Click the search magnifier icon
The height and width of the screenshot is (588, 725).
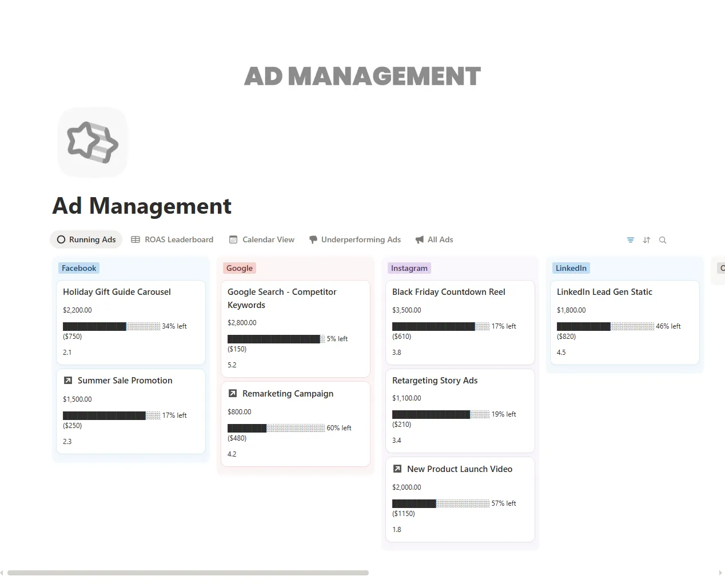(662, 240)
